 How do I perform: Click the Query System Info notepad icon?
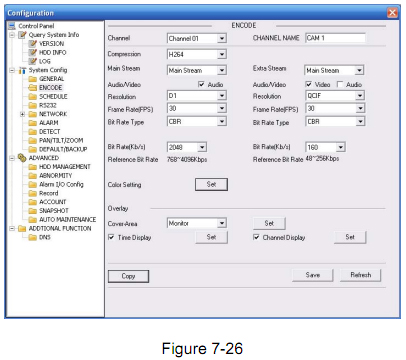coord(22,35)
